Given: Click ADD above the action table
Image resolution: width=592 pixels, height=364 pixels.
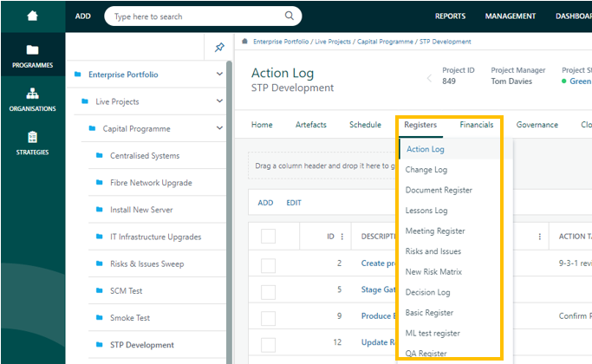Looking at the screenshot, I should point(265,203).
